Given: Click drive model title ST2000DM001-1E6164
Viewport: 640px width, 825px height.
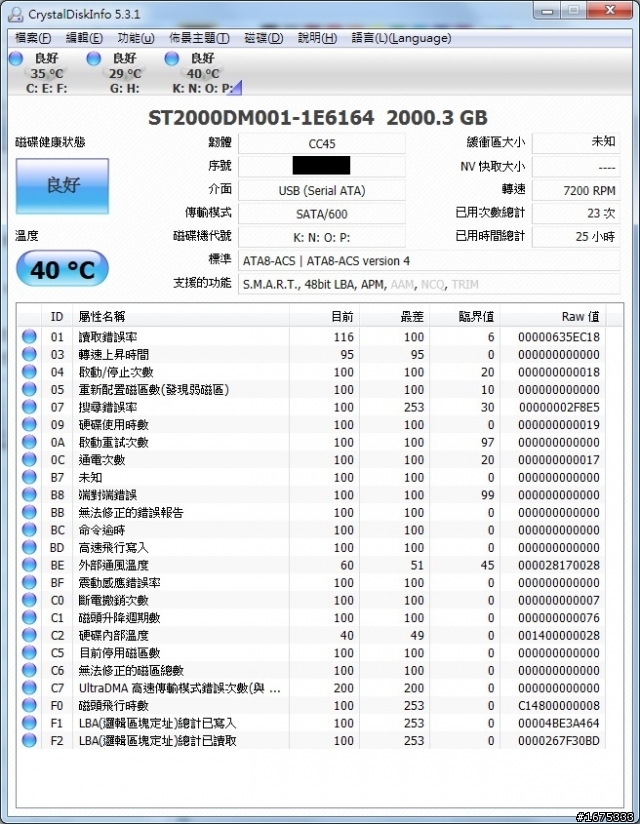Looking at the screenshot, I should (261, 117).
